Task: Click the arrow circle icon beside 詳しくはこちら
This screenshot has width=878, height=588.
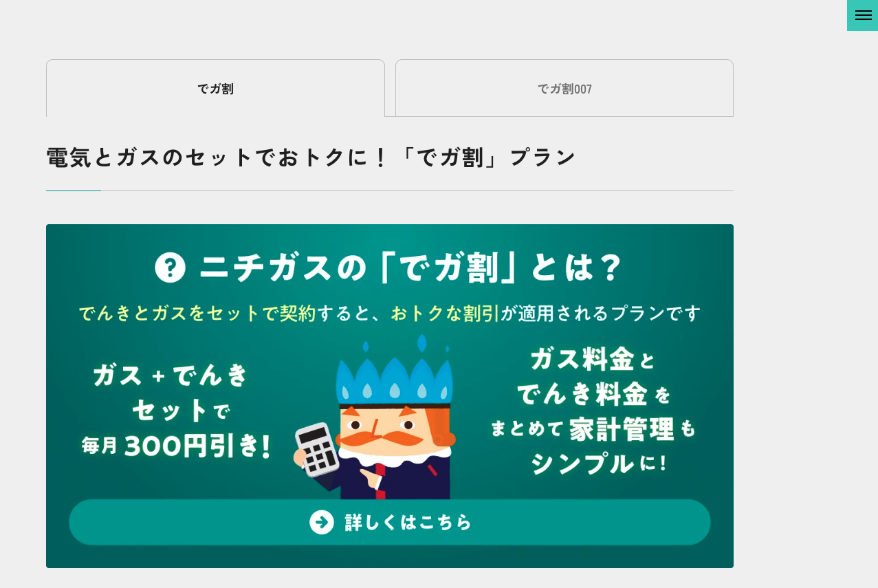Action: coord(322,522)
